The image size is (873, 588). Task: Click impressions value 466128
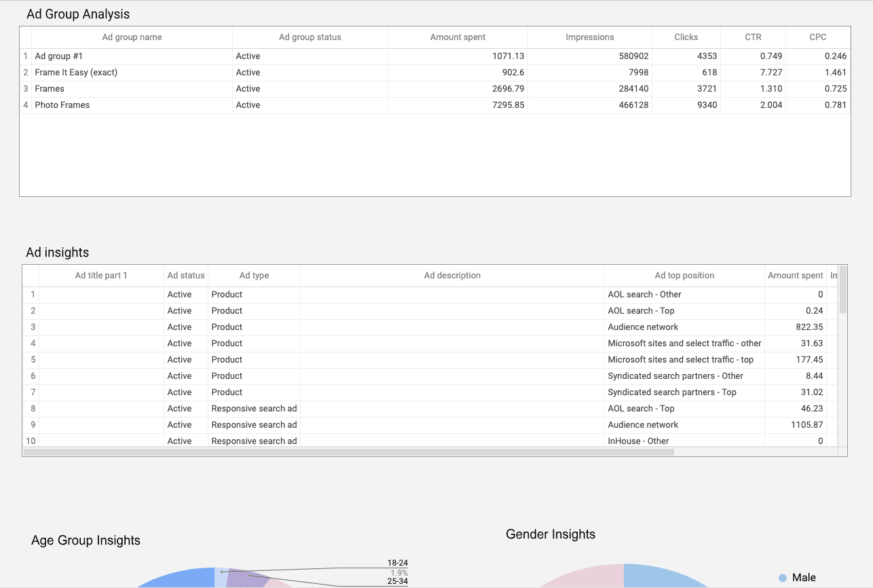pos(634,105)
